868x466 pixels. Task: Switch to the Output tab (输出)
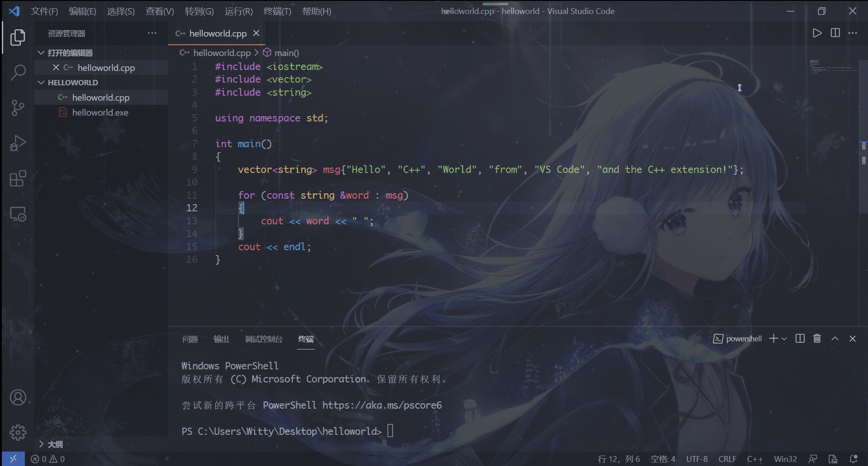pos(221,339)
